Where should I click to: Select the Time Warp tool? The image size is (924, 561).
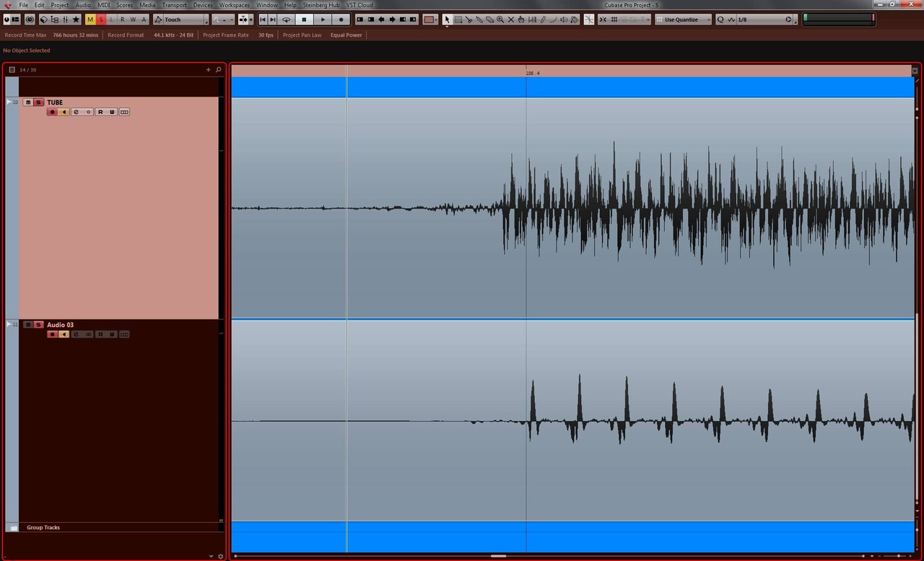tap(532, 19)
